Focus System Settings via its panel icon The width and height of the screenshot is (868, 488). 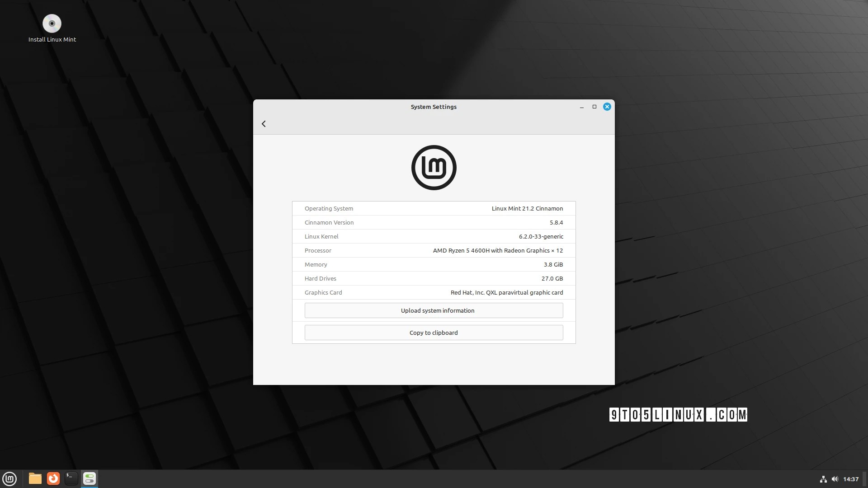click(x=89, y=479)
